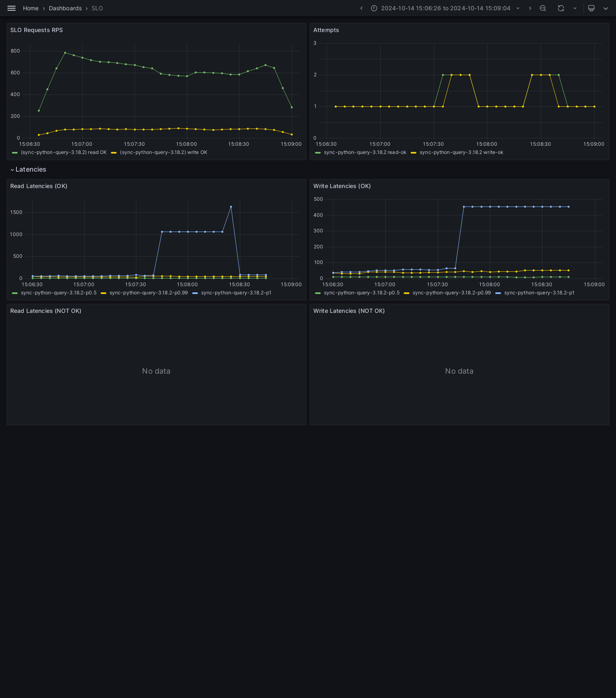Toggle p0.5 series in Read Latencies legend

pos(59,293)
